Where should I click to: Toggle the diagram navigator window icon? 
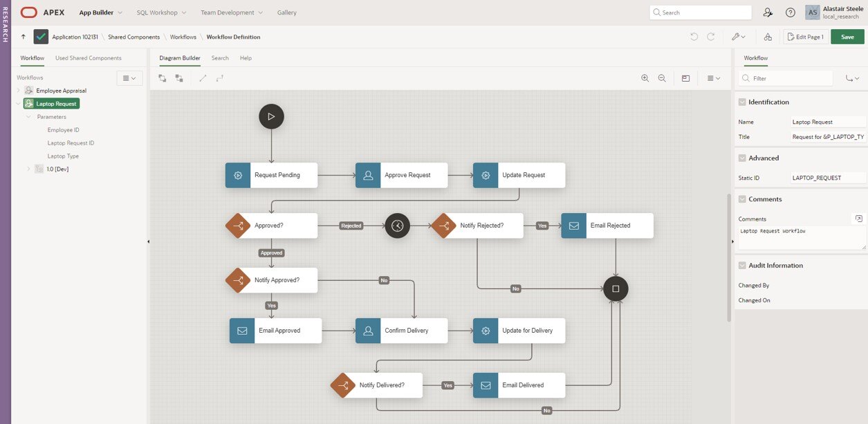coord(685,78)
